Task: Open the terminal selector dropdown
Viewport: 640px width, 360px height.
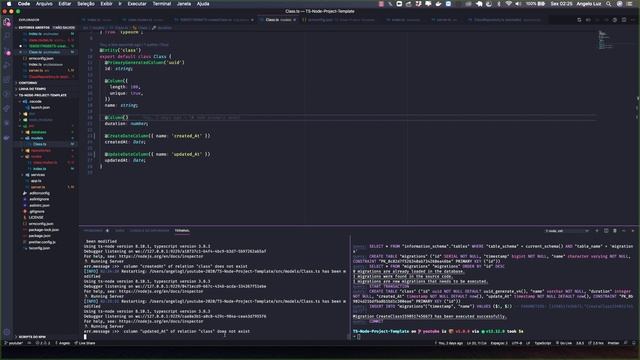Action: pos(567,231)
